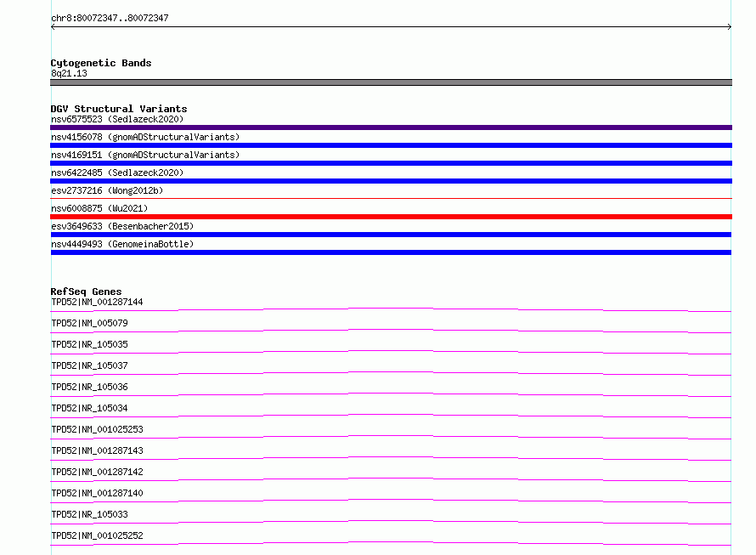Open variant esv2737216 (Wong2012b) label
756x555 pixels.
point(107,190)
